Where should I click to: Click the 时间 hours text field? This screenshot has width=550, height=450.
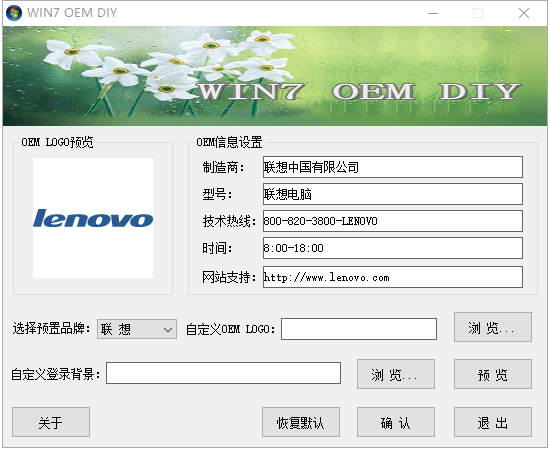pos(393,248)
